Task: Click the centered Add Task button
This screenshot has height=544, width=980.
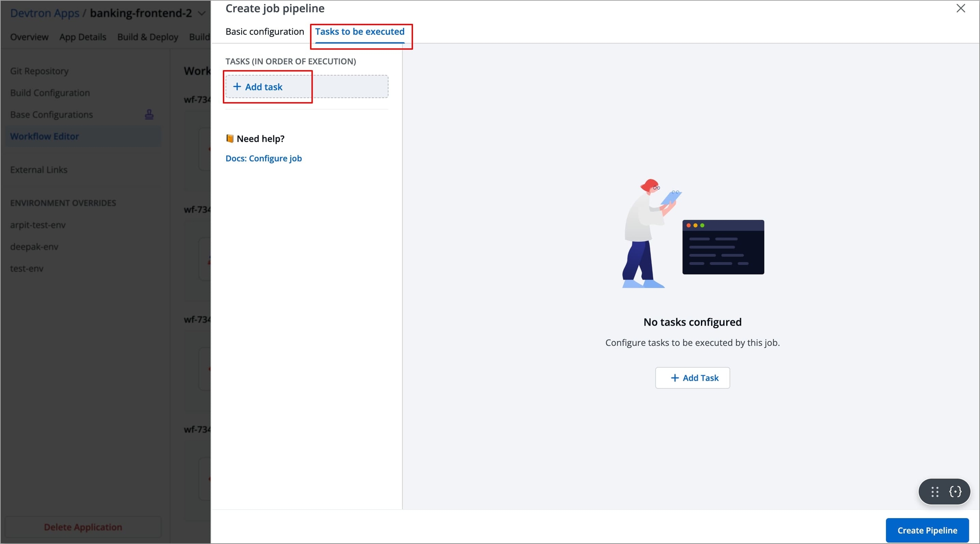Action: pyautogui.click(x=692, y=378)
